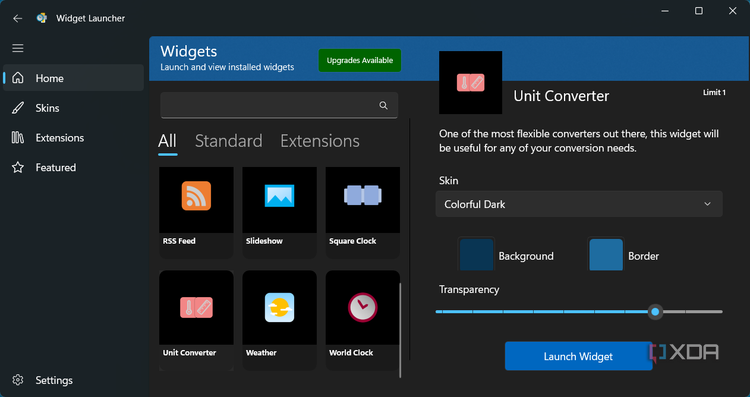Switch to the Standard tab

pos(229,141)
